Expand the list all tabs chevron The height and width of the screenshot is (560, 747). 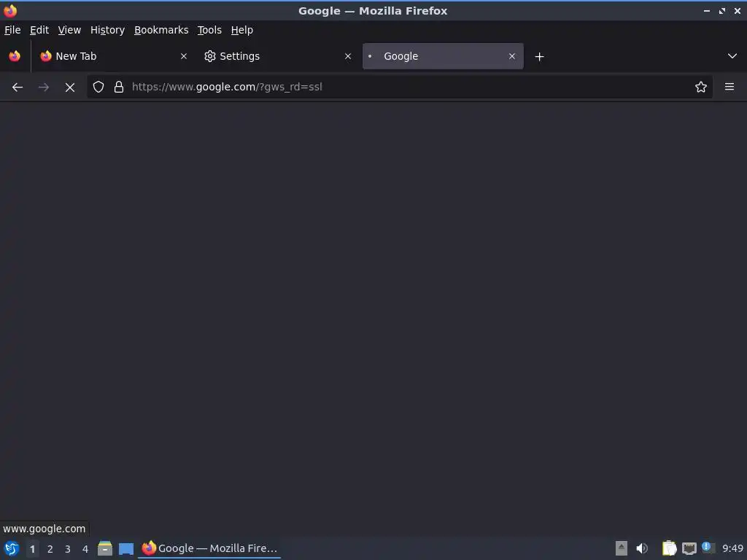[x=732, y=56]
